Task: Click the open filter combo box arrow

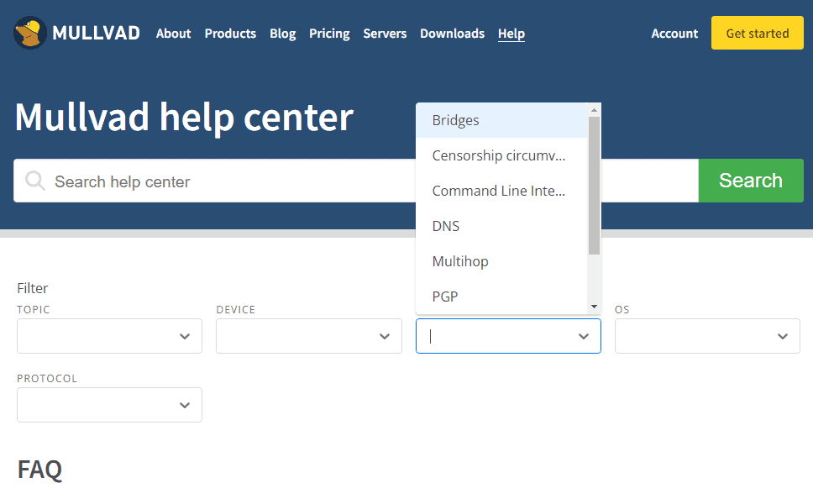Action: click(584, 337)
